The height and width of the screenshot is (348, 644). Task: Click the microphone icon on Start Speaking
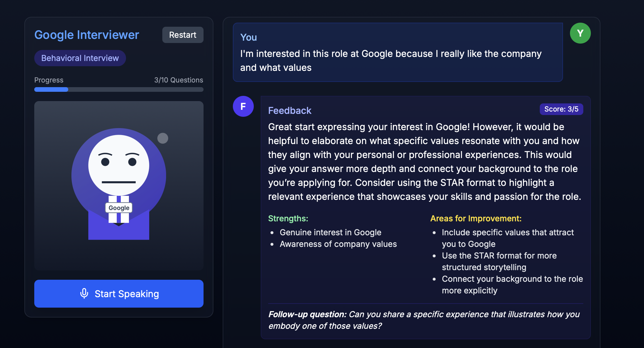click(84, 293)
